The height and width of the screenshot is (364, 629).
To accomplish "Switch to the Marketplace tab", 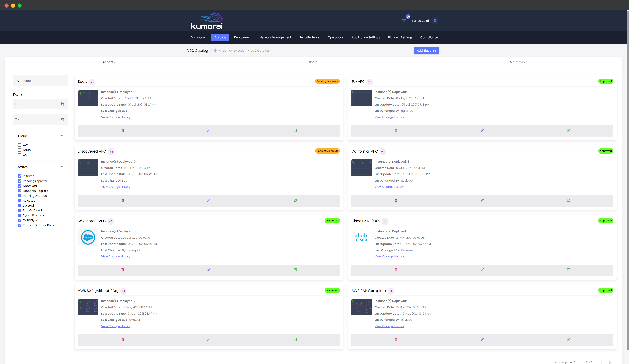I will (519, 62).
